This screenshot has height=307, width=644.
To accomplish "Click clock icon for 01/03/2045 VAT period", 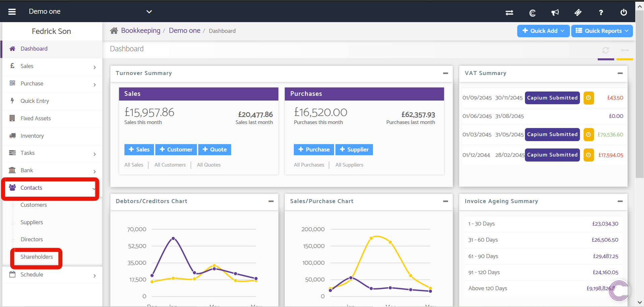I will [x=589, y=134].
